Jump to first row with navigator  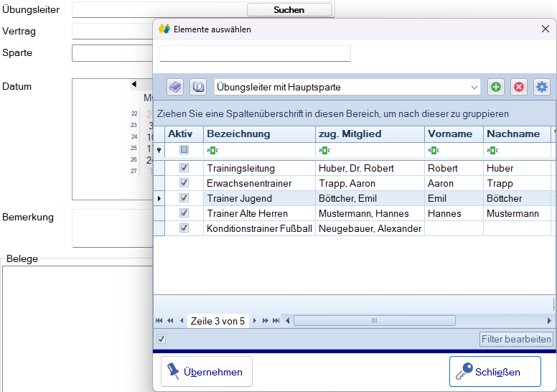pyautogui.click(x=159, y=321)
